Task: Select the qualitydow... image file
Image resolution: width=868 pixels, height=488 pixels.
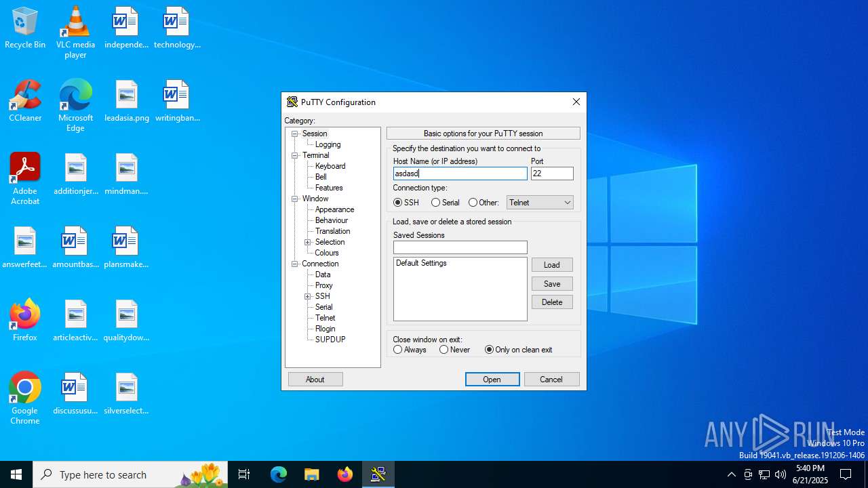Action: tap(126, 321)
